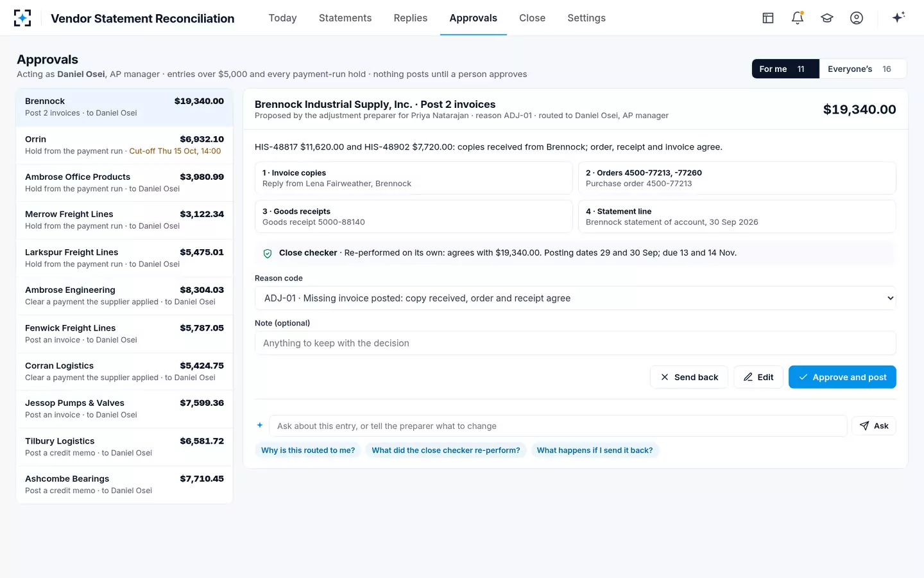Select the Merrow Freight Lines row
The width and height of the screenshot is (924, 578).
[124, 220]
